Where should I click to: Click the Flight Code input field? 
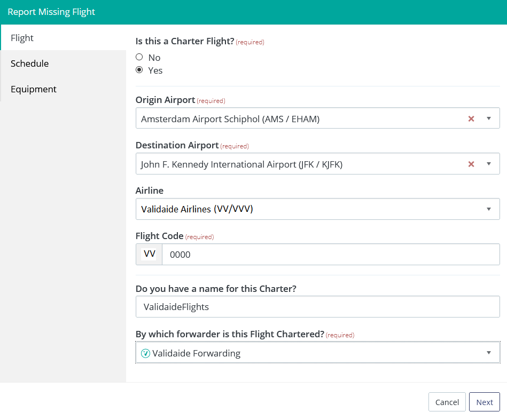point(267,255)
